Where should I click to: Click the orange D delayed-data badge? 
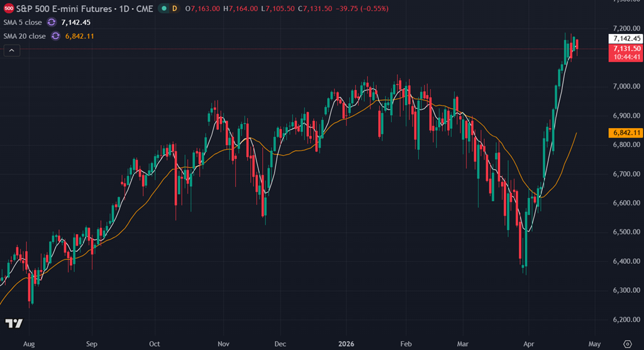click(174, 9)
